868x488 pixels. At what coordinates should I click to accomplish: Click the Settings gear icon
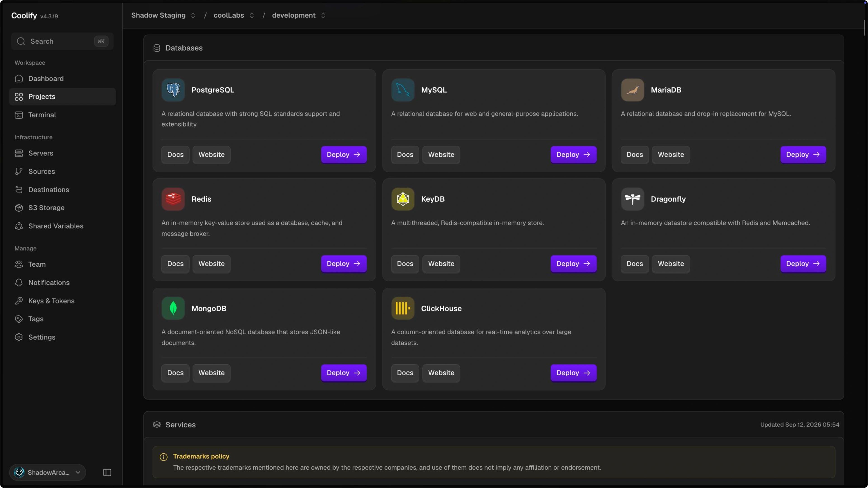pos(19,337)
